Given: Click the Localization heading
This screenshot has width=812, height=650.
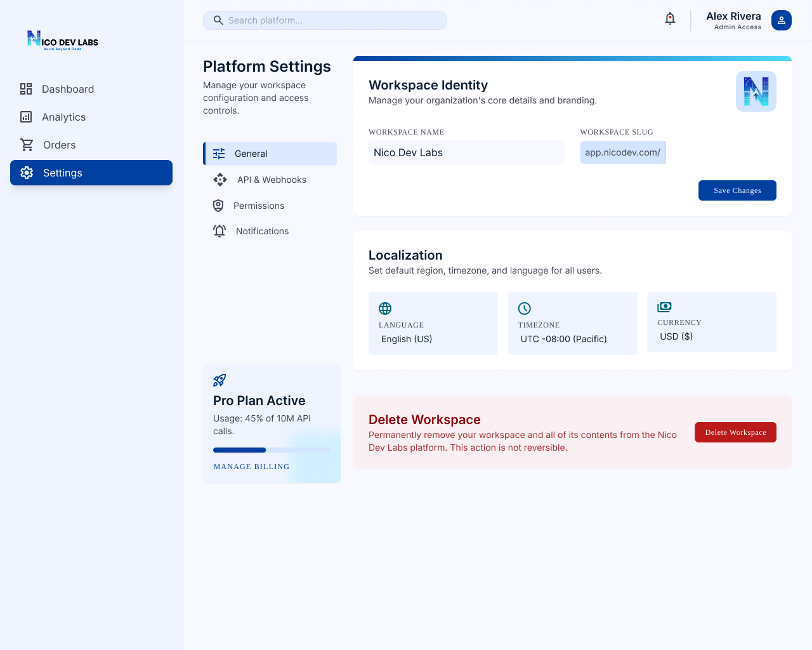Looking at the screenshot, I should point(405,255).
